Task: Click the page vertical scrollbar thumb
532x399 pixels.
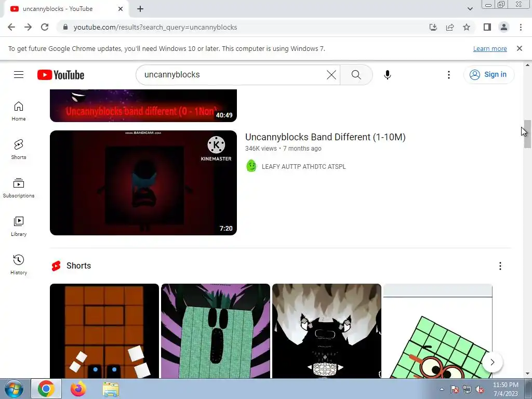Action: (x=527, y=134)
